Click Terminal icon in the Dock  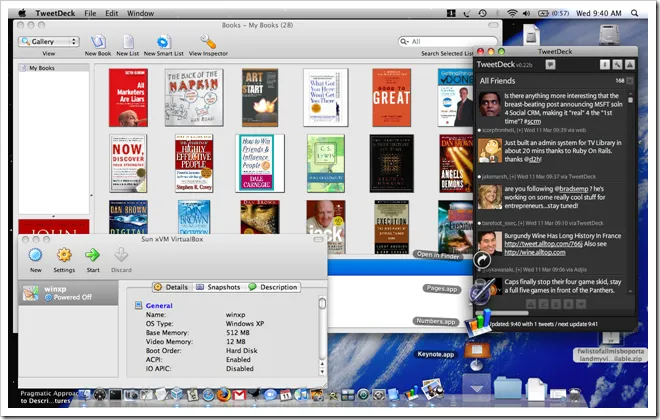click(x=115, y=395)
